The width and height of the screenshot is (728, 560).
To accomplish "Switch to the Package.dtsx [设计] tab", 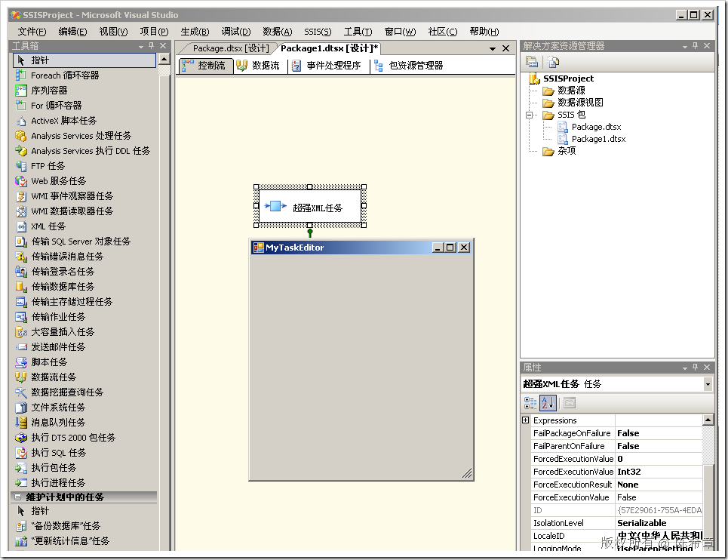I will point(231,48).
